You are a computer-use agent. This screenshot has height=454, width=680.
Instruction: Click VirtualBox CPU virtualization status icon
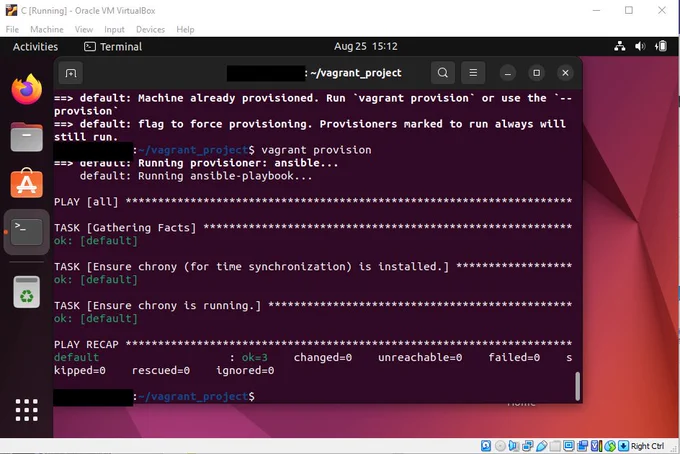[x=597, y=446]
